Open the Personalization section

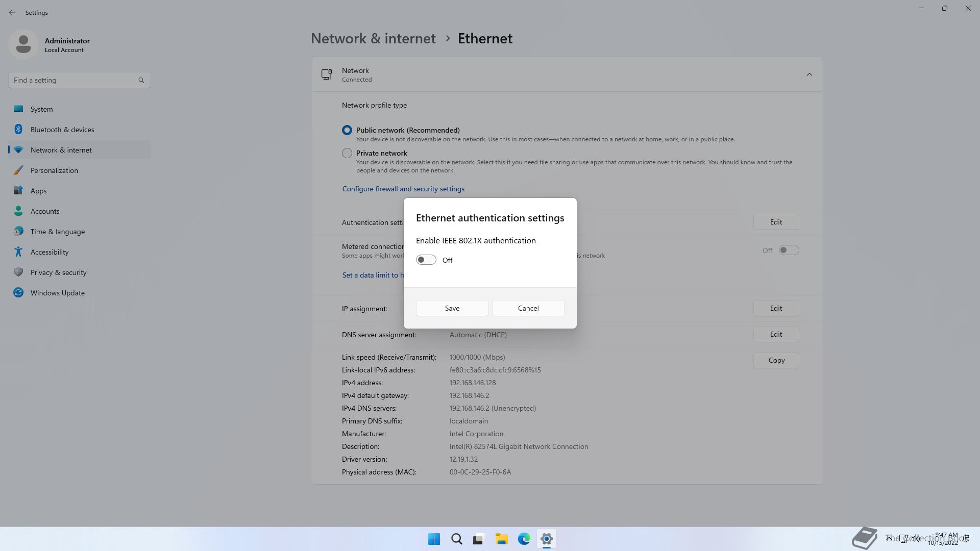point(54,170)
